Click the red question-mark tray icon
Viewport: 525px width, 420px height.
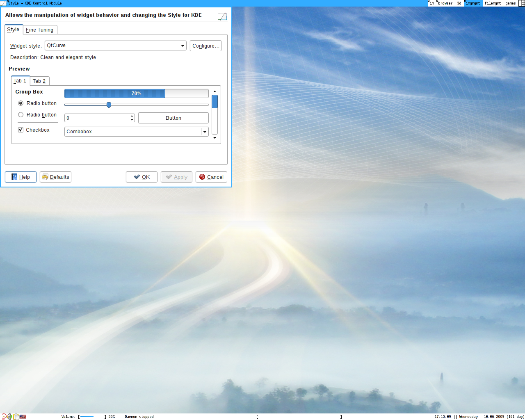point(5,417)
